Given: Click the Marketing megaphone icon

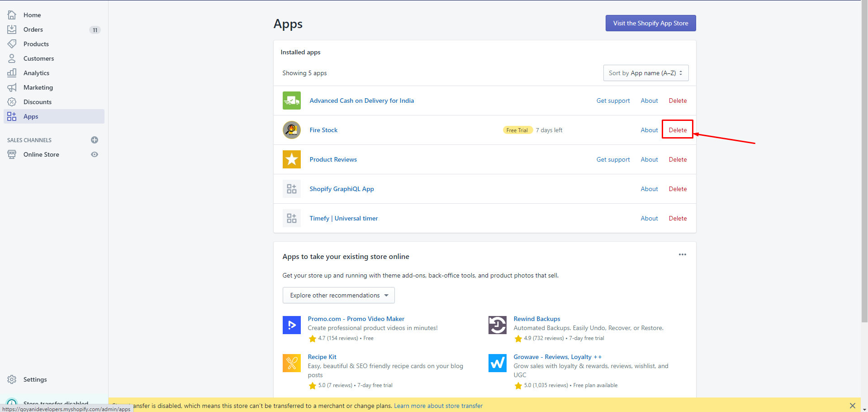Looking at the screenshot, I should point(12,87).
